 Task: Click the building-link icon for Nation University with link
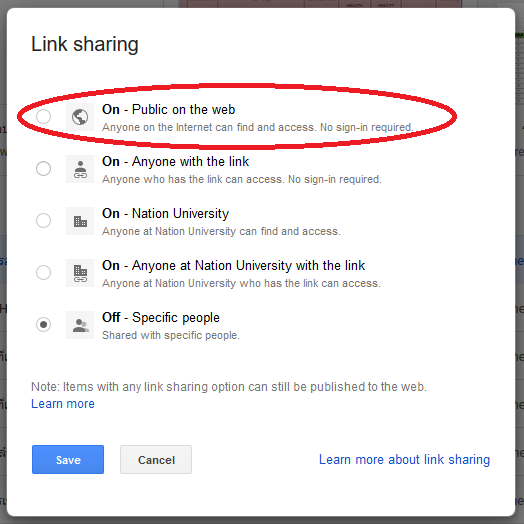(x=80, y=273)
